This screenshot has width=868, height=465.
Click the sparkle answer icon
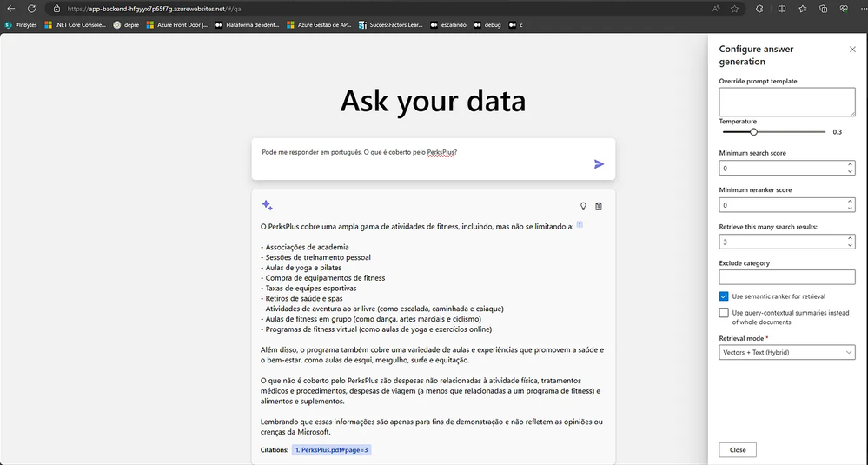pyautogui.click(x=268, y=205)
